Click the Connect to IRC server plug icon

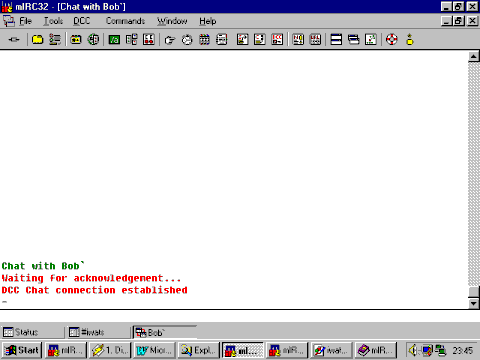[14, 40]
